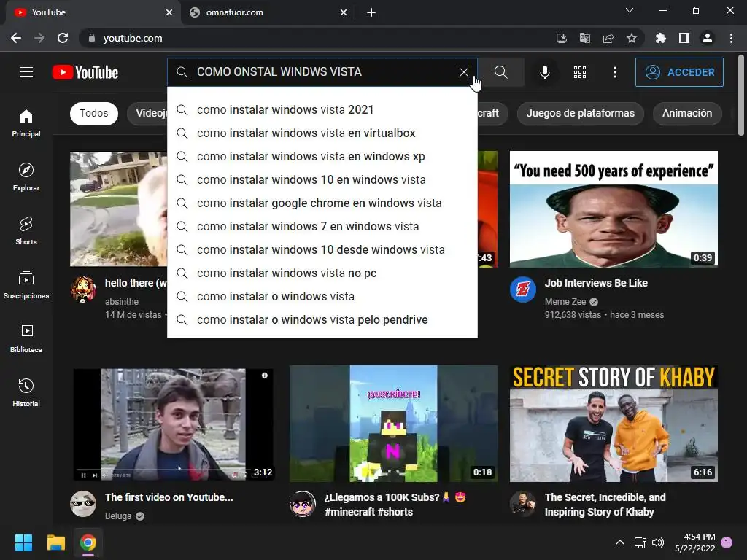Open Shorts in sidebar

[x=26, y=231]
